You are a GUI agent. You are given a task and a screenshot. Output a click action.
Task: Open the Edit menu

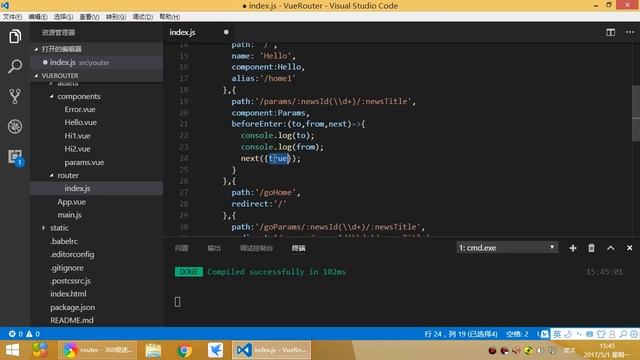tap(38, 17)
